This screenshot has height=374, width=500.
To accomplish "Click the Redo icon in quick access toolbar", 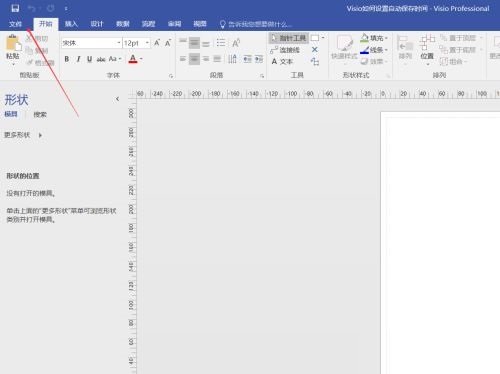I will tap(50, 8).
